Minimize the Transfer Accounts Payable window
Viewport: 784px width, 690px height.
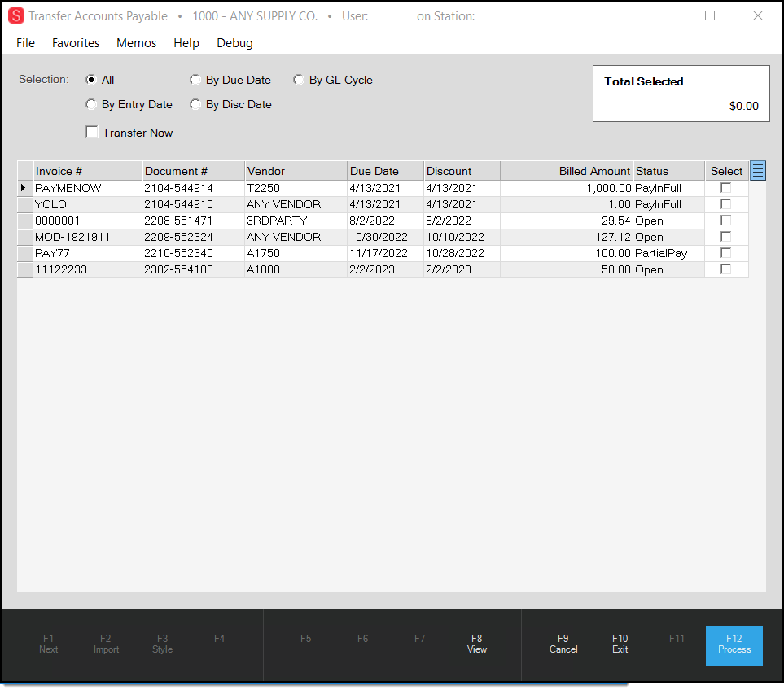663,15
